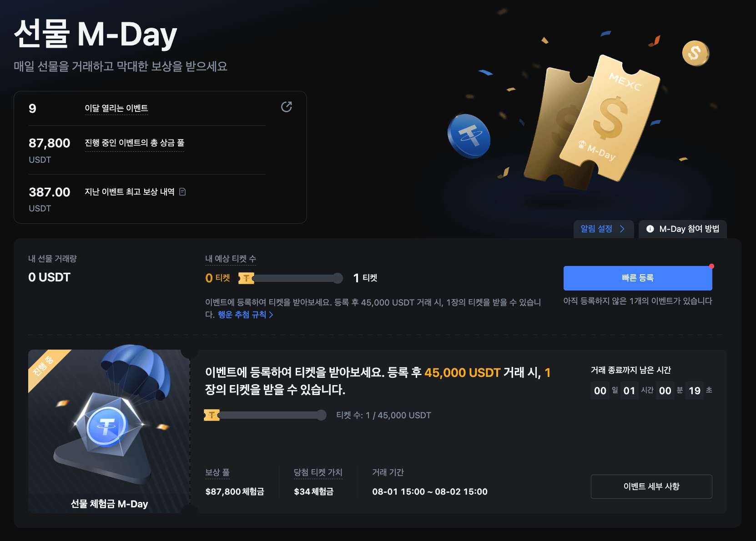This screenshot has height=541, width=756.
Task: Expand 알림 설정 via its chevron arrow
Action: coord(622,229)
